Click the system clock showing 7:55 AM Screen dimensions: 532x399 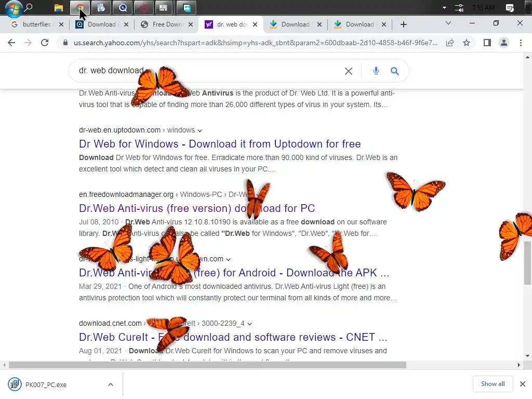pyautogui.click(x=483, y=8)
